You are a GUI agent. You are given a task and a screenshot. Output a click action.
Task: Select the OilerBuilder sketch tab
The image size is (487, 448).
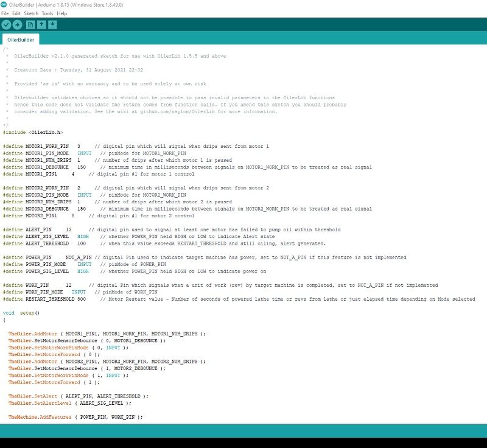(21, 40)
